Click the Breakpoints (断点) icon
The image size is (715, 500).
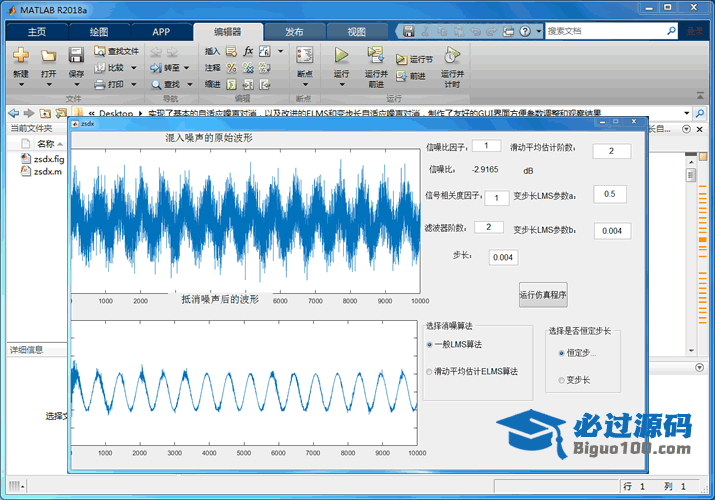click(305, 56)
